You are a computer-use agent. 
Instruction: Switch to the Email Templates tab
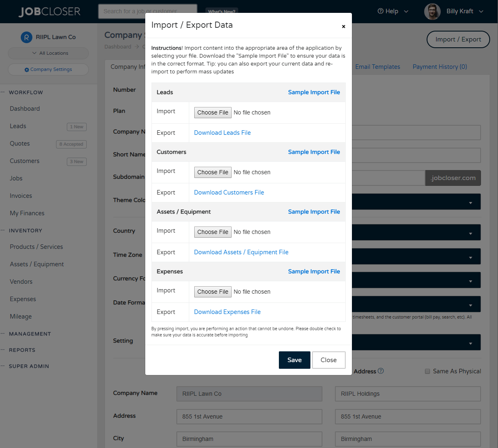tap(377, 67)
